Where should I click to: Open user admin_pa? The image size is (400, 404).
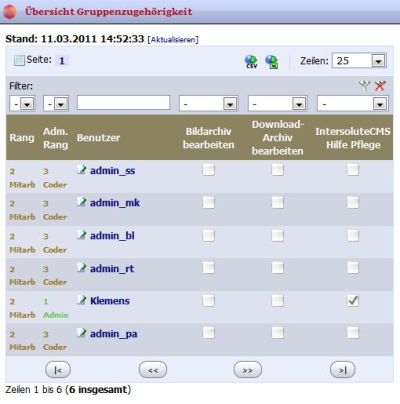coord(113,334)
